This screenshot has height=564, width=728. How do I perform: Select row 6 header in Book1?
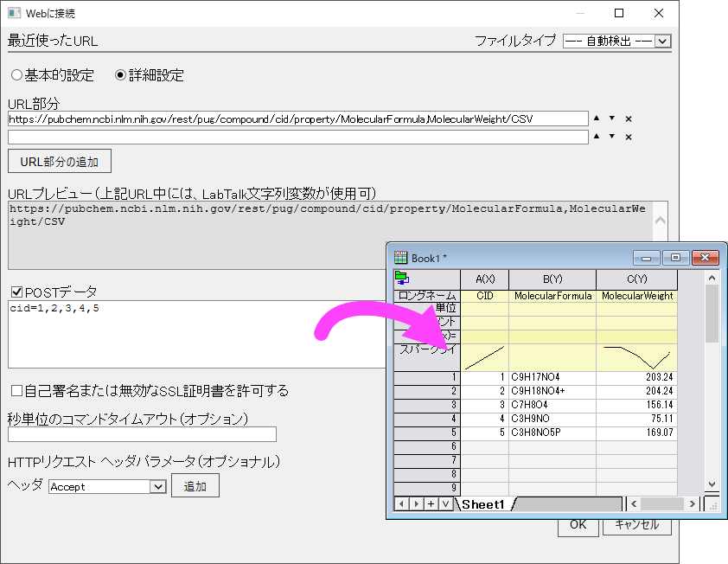pos(426,447)
